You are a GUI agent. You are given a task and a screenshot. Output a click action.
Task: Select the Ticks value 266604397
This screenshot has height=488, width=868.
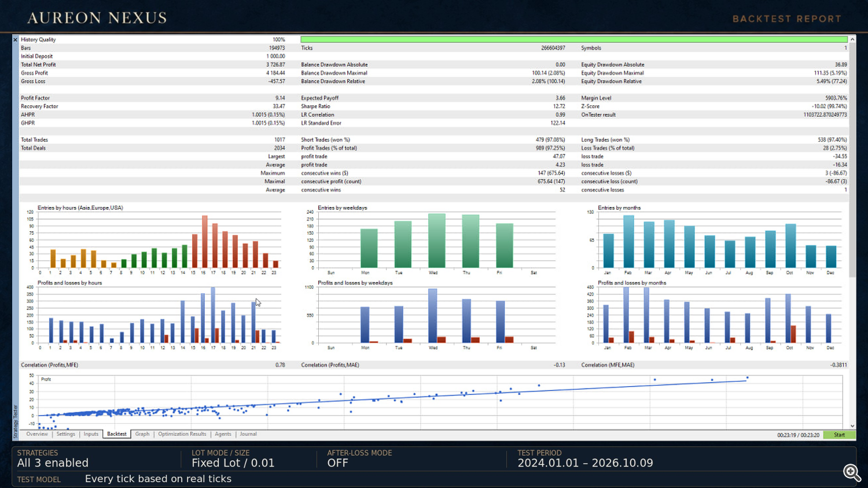(553, 48)
